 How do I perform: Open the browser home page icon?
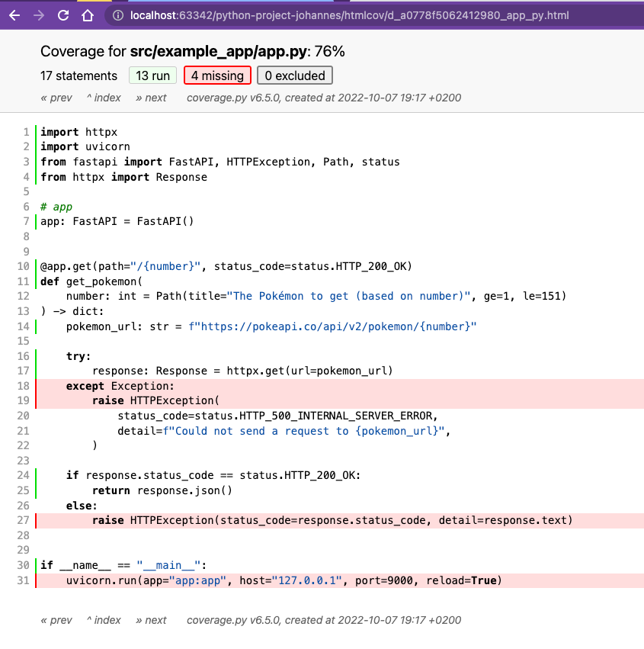[87, 14]
